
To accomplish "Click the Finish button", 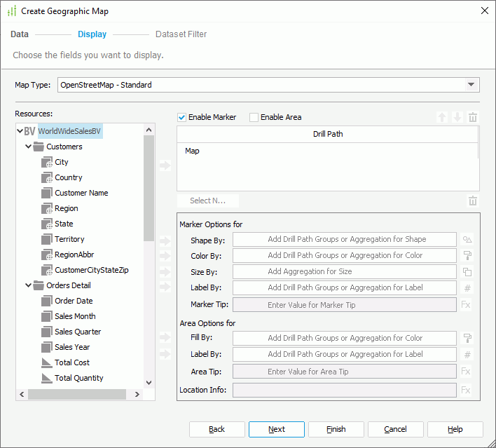I will click(x=336, y=429).
